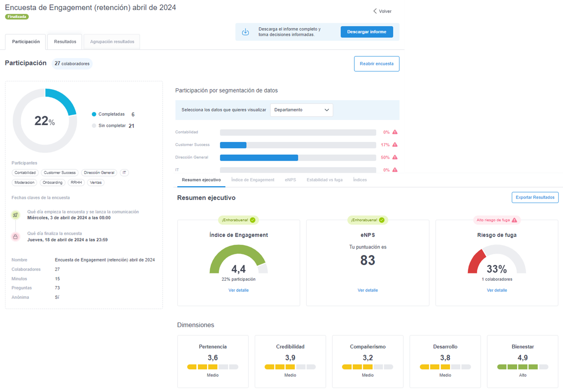
Task: Click the rocket icon for survey start date
Action: [x=15, y=215]
